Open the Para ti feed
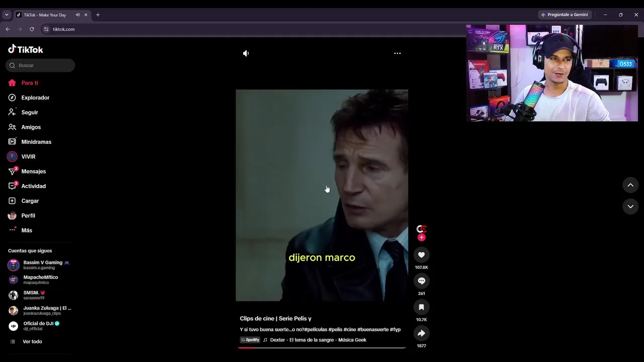The height and width of the screenshot is (362, 644). tap(23, 83)
